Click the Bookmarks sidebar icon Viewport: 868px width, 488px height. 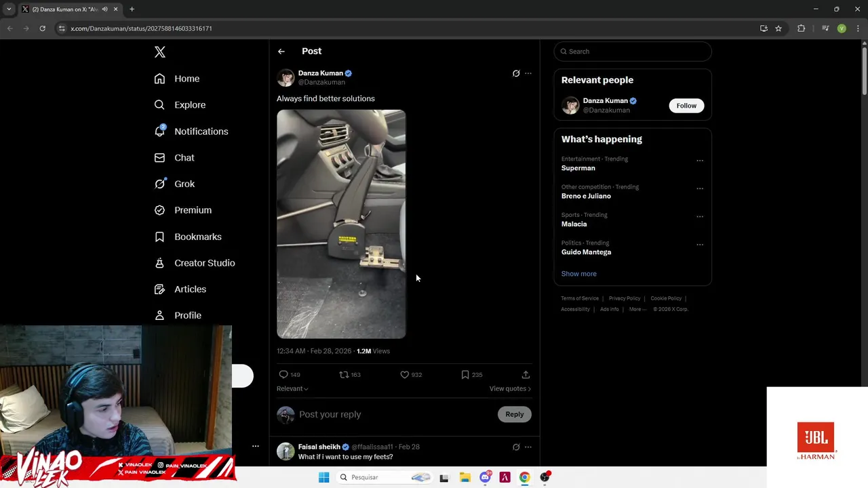pyautogui.click(x=159, y=237)
